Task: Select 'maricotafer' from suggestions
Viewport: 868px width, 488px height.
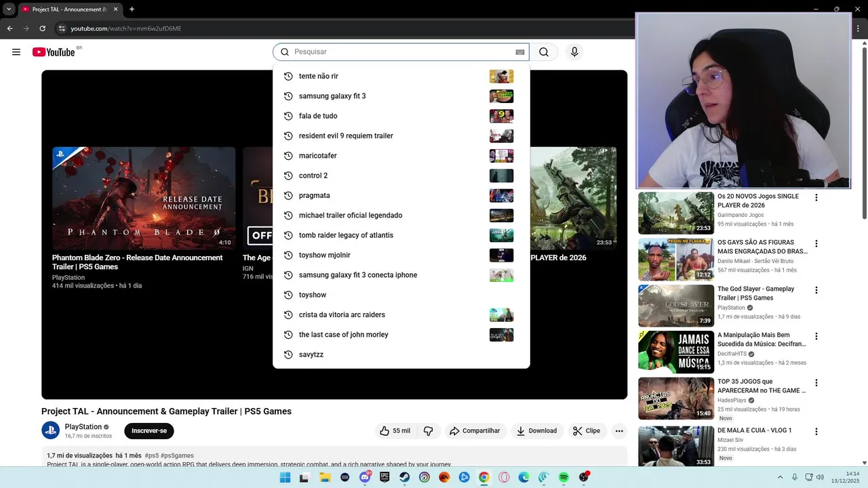Action: click(401, 156)
